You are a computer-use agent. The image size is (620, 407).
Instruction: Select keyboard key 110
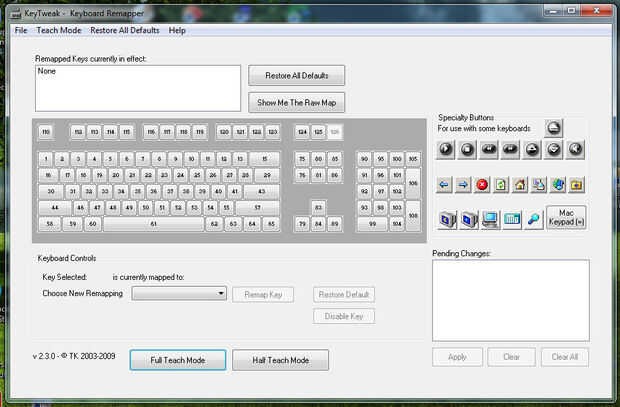46,132
